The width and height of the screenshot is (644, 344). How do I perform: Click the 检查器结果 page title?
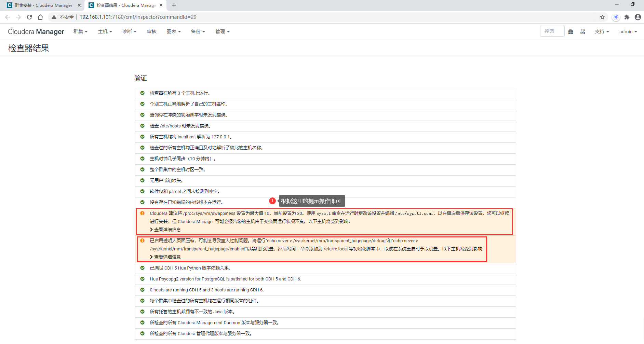29,48
